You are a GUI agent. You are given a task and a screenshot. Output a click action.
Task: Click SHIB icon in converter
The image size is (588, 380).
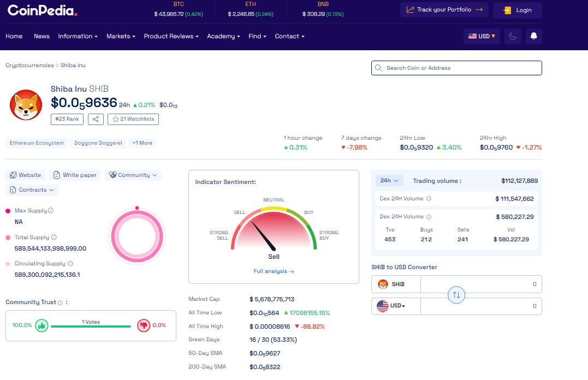click(x=383, y=284)
